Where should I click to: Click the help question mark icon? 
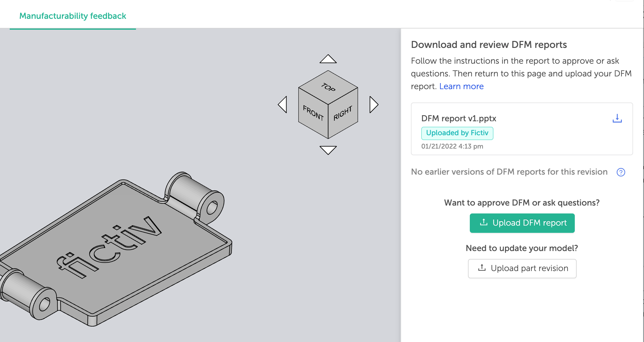(x=621, y=172)
